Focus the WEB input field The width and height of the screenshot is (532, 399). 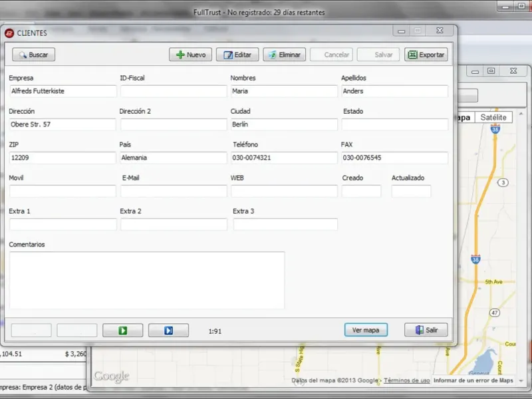click(285, 191)
